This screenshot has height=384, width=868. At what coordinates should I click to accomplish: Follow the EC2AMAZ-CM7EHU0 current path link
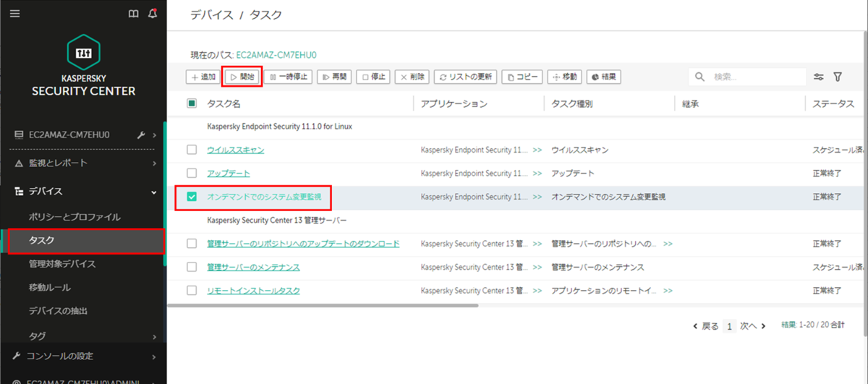(276, 54)
